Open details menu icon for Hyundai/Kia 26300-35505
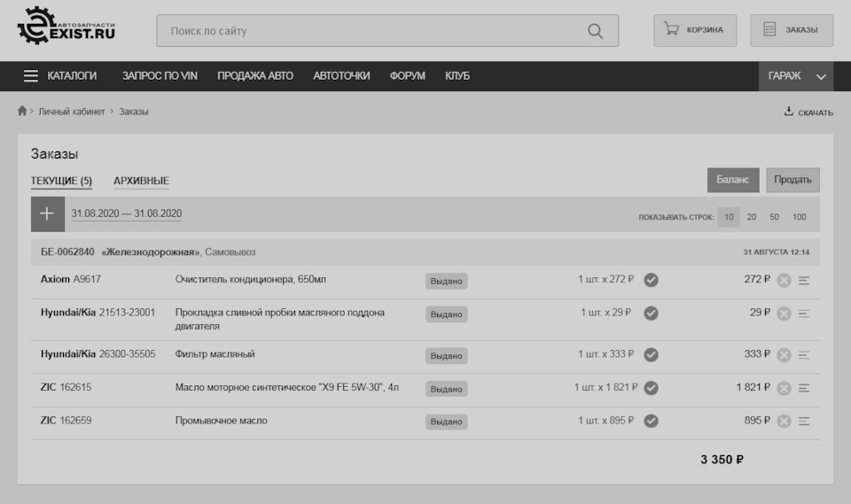 click(804, 355)
